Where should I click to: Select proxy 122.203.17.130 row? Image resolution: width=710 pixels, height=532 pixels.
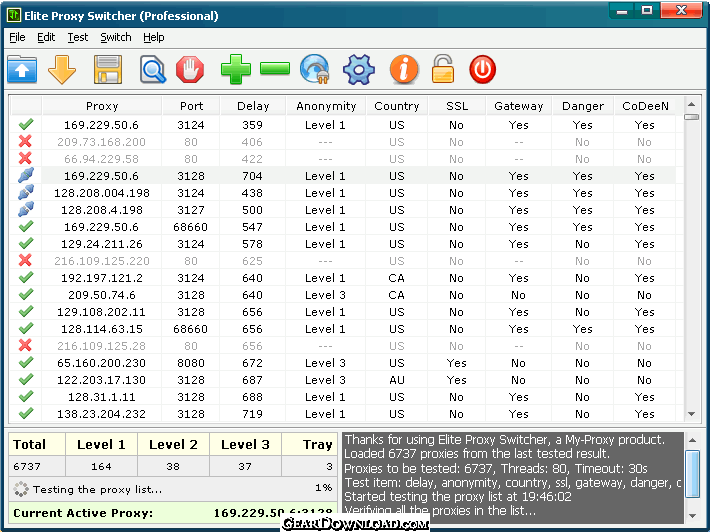pyautogui.click(x=342, y=380)
